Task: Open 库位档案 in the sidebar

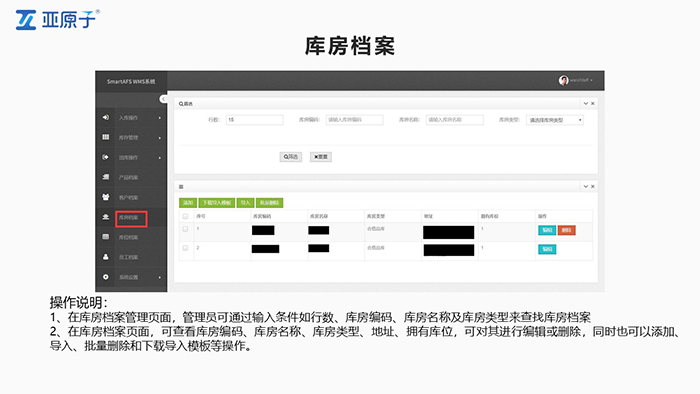Action: 129,237
